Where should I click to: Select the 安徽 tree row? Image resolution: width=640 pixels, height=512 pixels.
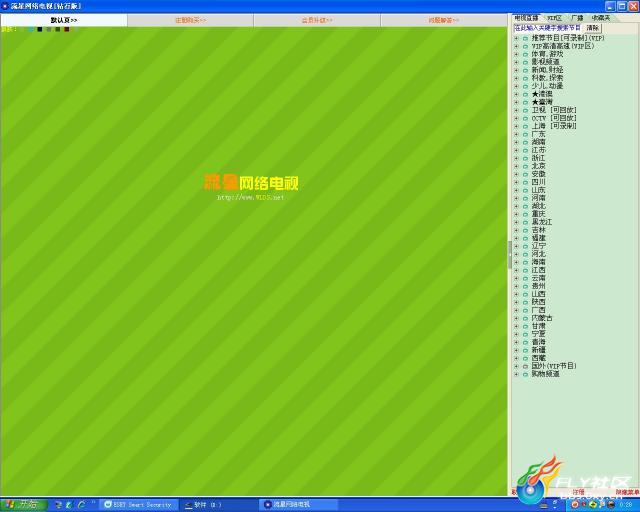(x=538, y=174)
